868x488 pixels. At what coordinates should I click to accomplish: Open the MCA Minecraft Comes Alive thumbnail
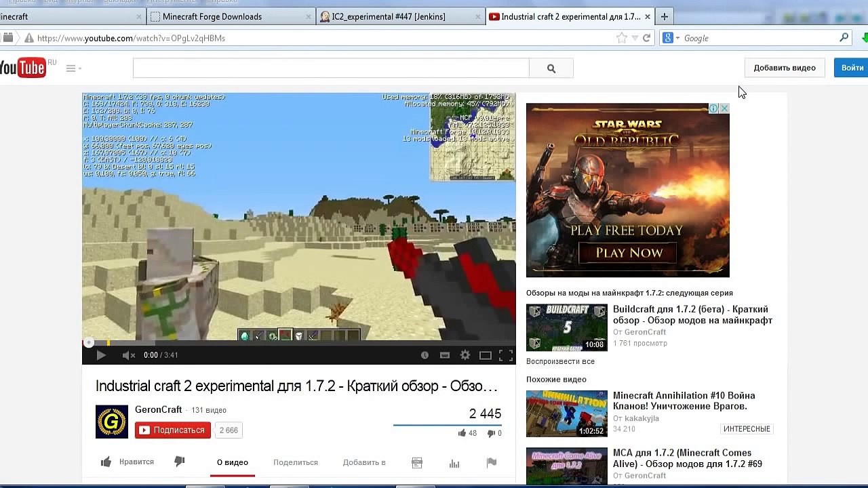[567, 468]
